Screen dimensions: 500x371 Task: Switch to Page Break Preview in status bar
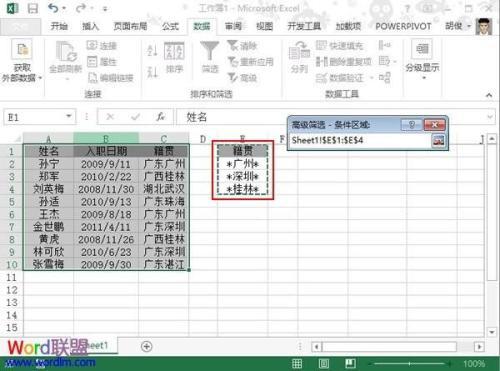(350, 363)
